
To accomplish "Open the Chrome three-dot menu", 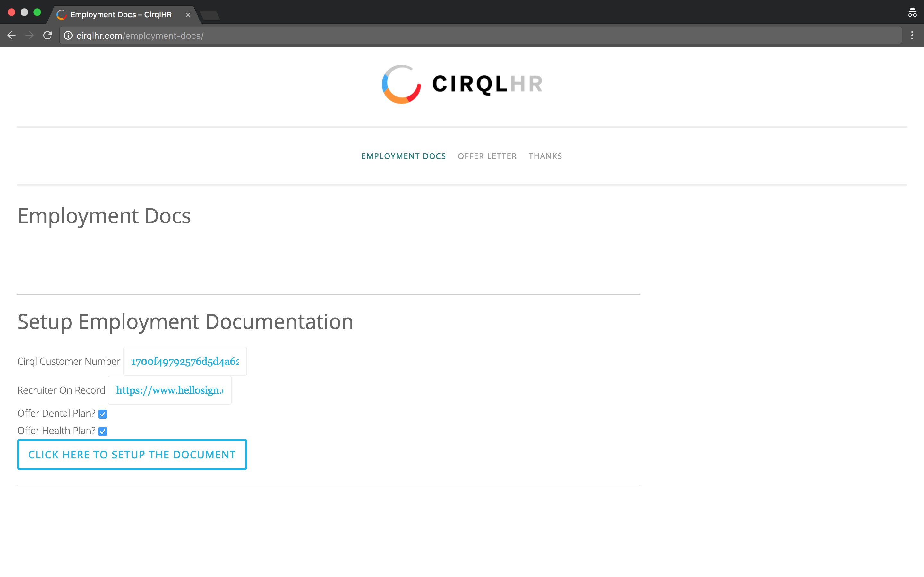I will pos(912,36).
